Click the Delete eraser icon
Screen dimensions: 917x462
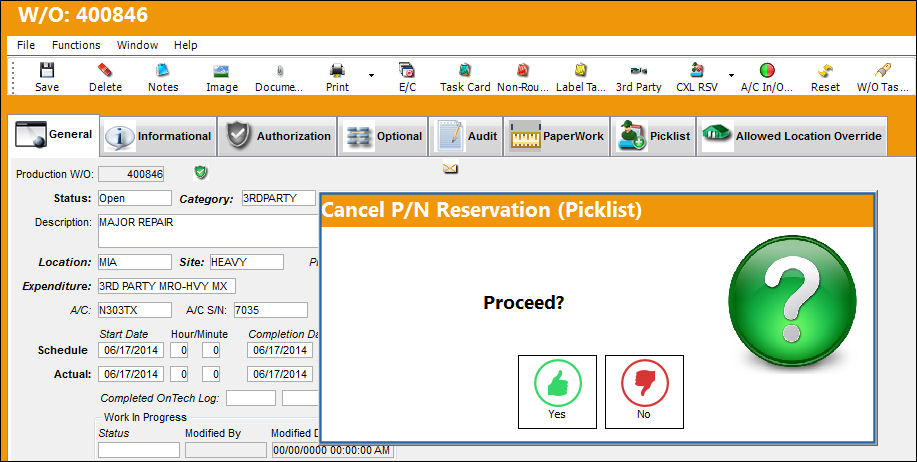click(x=105, y=71)
